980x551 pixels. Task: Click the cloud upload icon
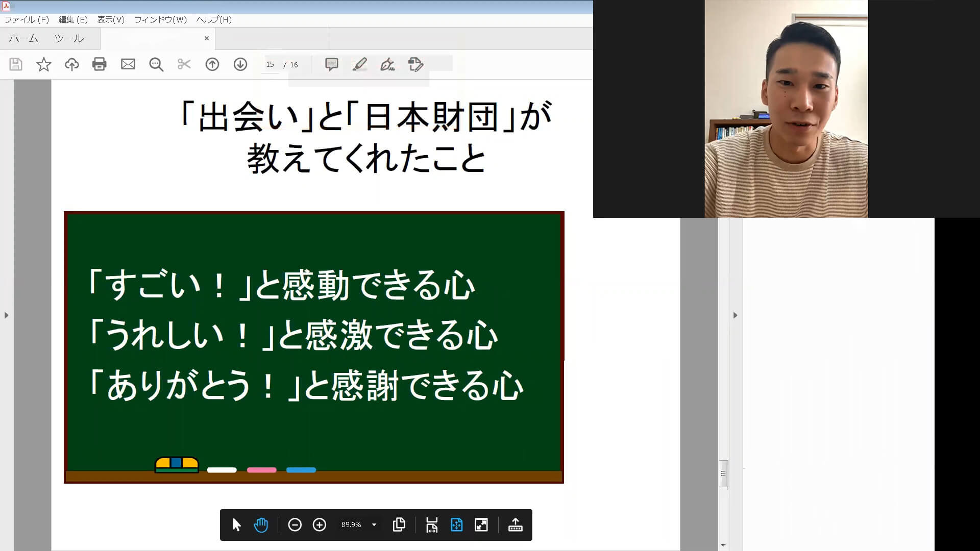coord(71,64)
